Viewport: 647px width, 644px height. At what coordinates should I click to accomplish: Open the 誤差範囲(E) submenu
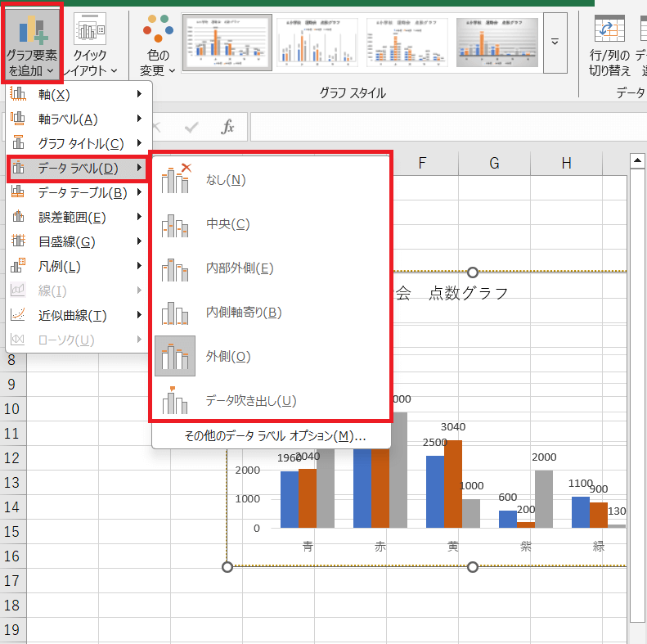(79, 217)
